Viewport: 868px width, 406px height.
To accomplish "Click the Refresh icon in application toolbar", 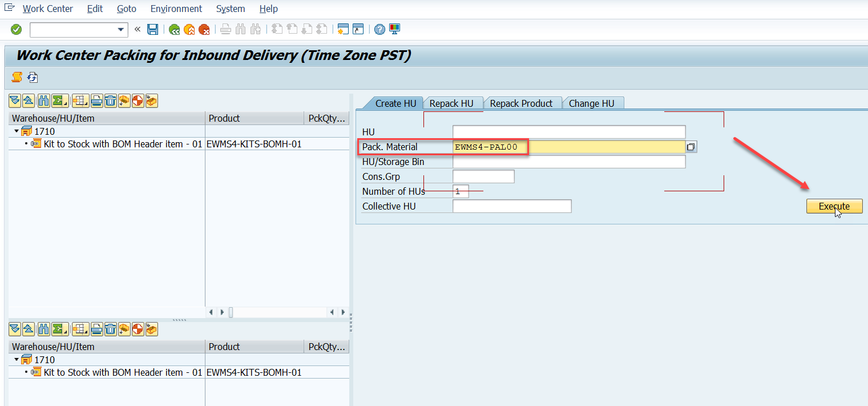I will point(33,77).
